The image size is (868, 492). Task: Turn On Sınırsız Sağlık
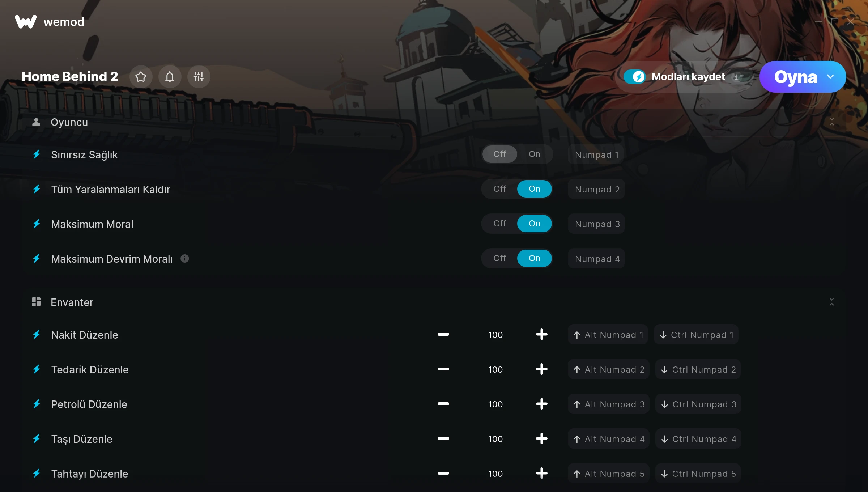pos(534,154)
